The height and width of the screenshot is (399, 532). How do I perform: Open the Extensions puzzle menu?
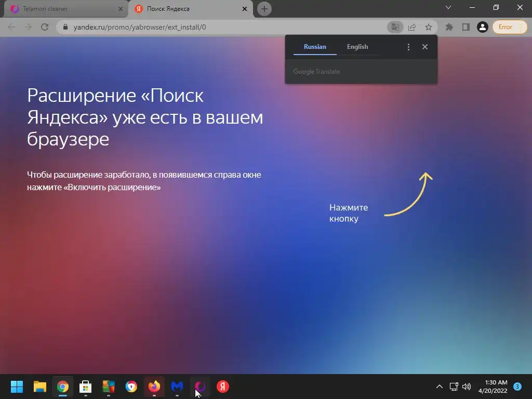tap(449, 27)
